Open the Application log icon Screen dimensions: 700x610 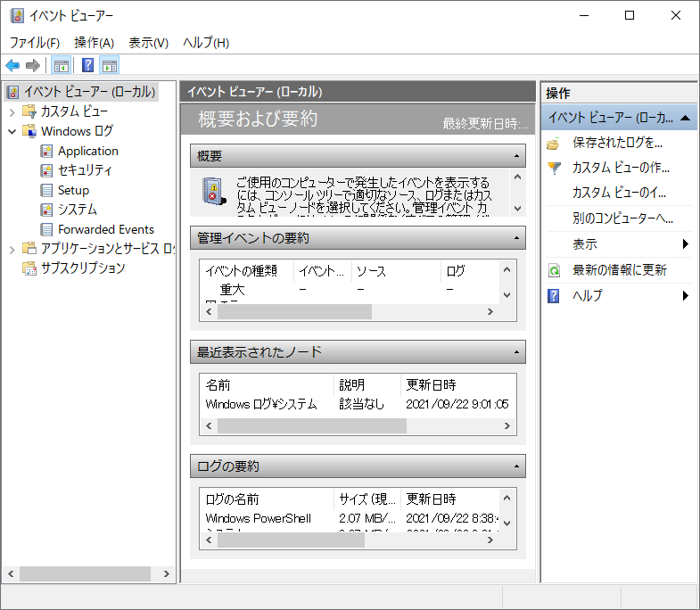click(46, 151)
